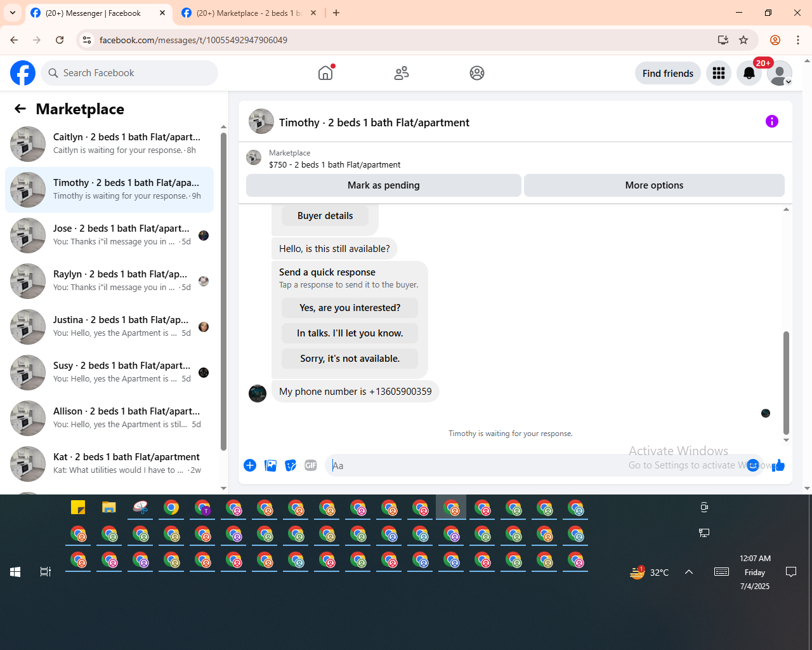Open conversation information purple icon
This screenshot has height=650, width=812.
click(x=772, y=121)
